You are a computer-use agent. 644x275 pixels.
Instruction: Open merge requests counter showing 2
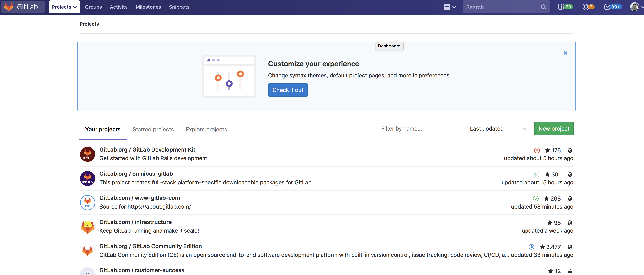tap(589, 7)
